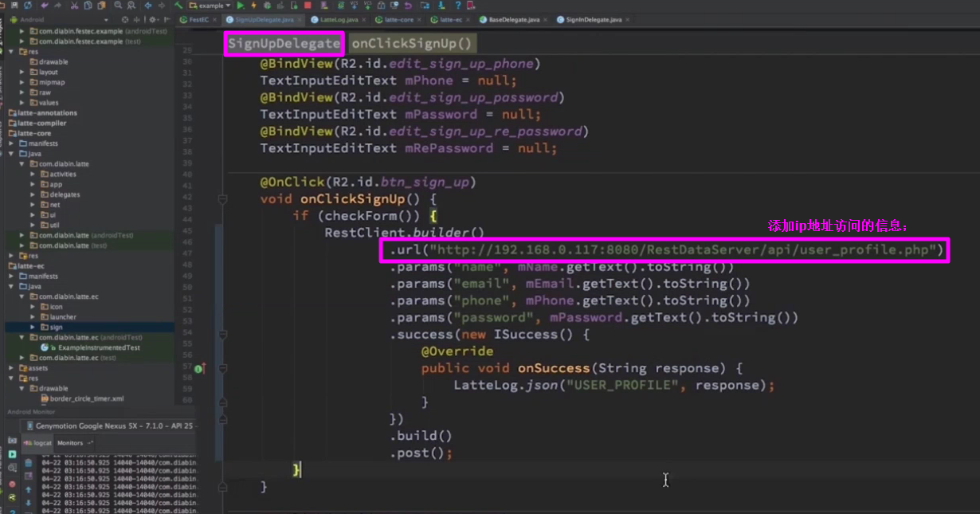Open Project Structure from toolbar icon
Viewport: 980px width, 514px height.
(x=425, y=6)
